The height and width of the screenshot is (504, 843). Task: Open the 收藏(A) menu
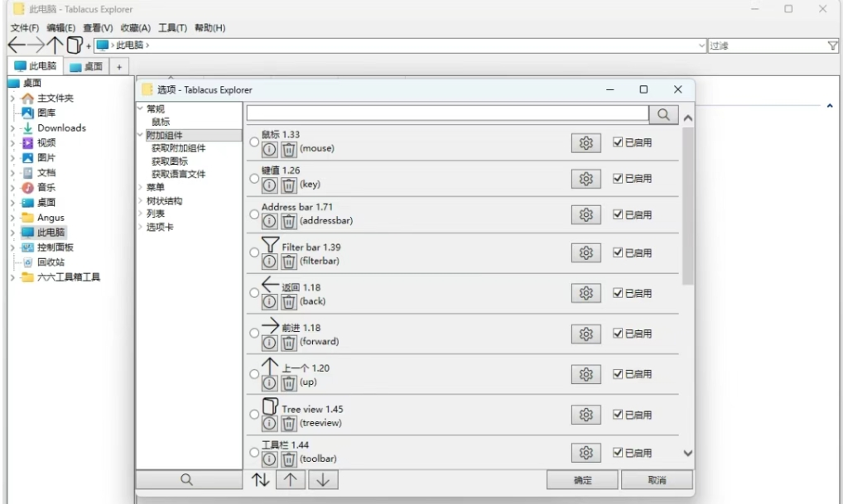click(x=135, y=28)
